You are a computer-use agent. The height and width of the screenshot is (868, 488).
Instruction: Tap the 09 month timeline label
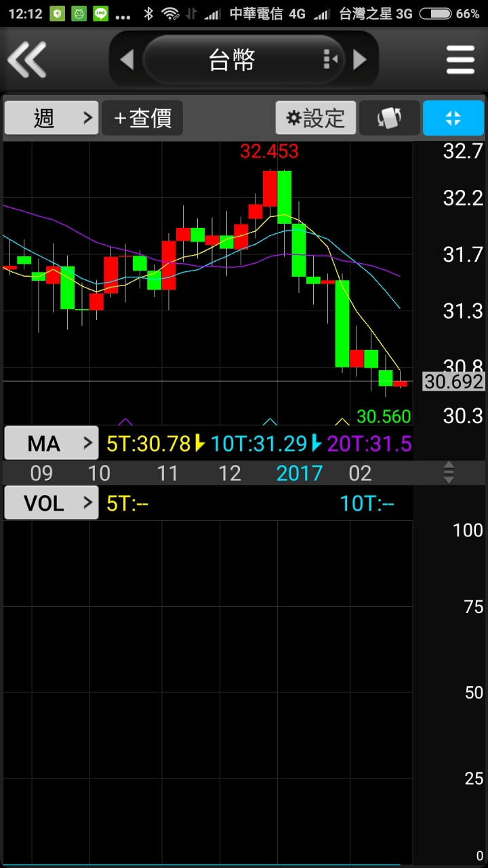pos(42,473)
